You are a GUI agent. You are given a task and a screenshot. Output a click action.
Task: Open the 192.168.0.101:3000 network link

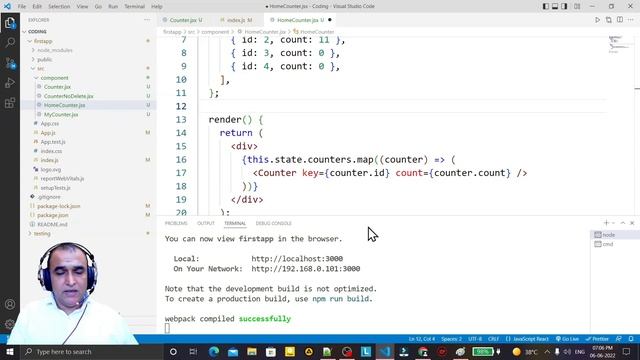coord(306,269)
